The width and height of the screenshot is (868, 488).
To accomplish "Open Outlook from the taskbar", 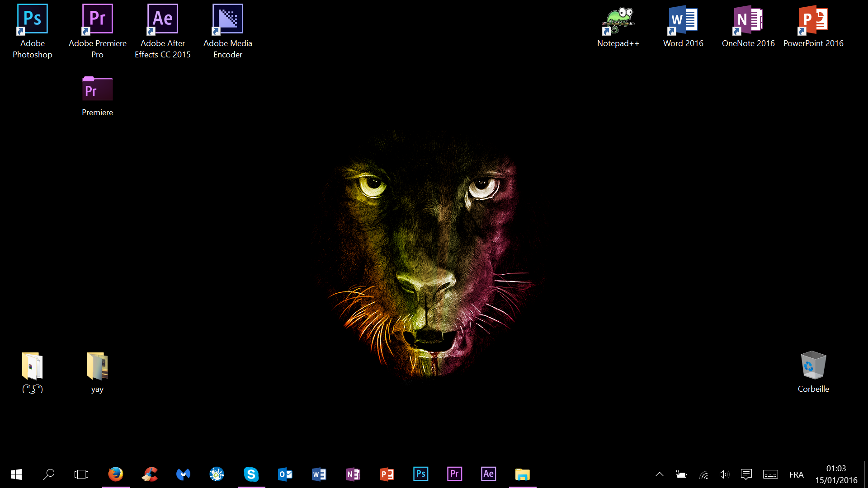I will point(285,474).
